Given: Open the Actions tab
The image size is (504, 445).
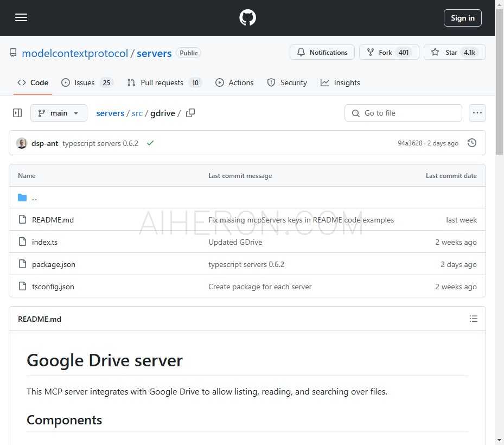Looking at the screenshot, I should click(x=234, y=82).
